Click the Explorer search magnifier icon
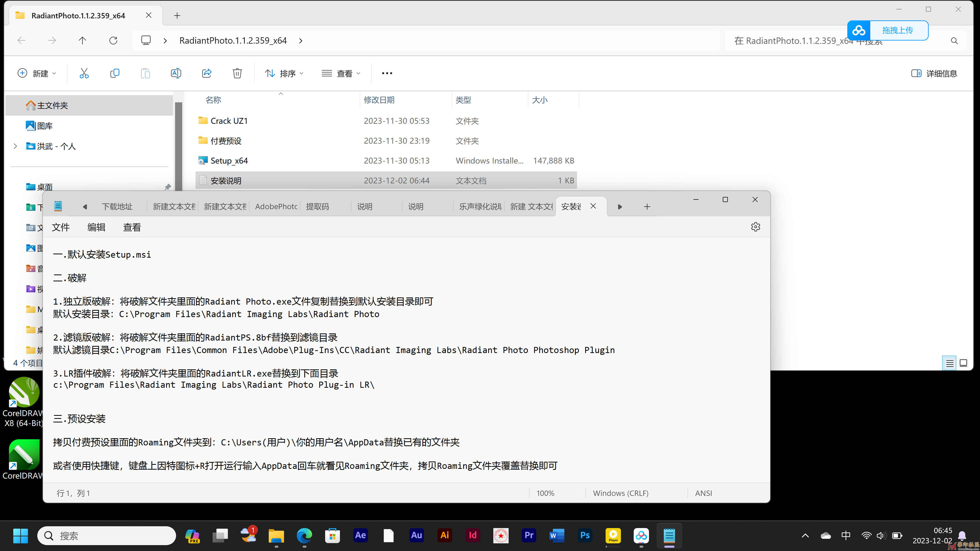The image size is (980, 551). [954, 41]
